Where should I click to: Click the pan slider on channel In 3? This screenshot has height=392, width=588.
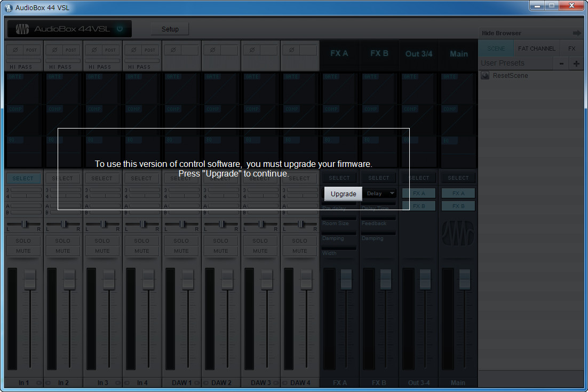[103, 224]
